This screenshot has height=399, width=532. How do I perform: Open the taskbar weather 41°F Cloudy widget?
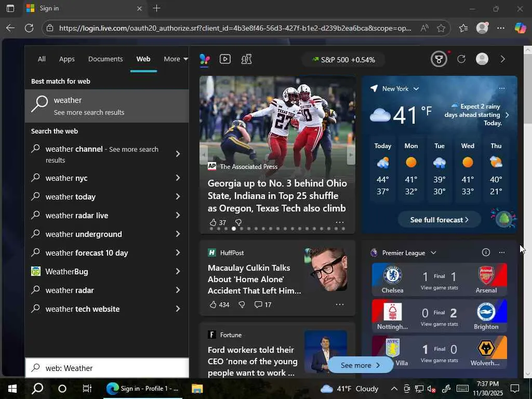pos(349,389)
